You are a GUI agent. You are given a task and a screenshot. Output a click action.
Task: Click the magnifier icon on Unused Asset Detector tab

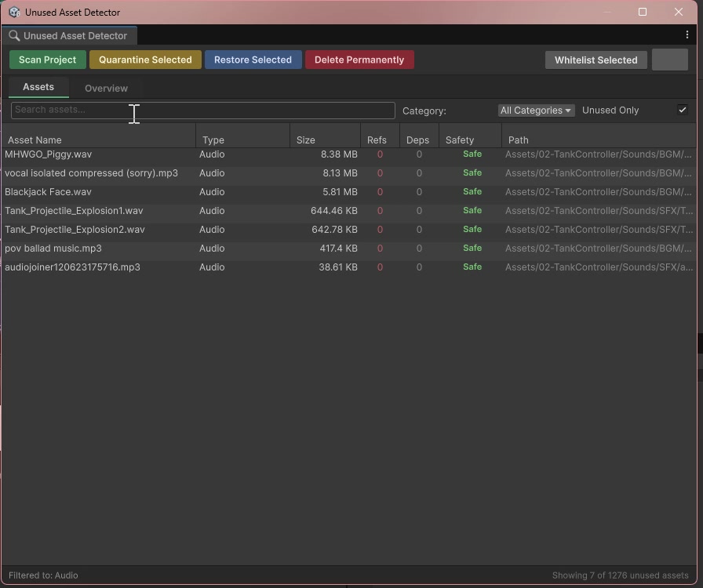click(x=14, y=35)
